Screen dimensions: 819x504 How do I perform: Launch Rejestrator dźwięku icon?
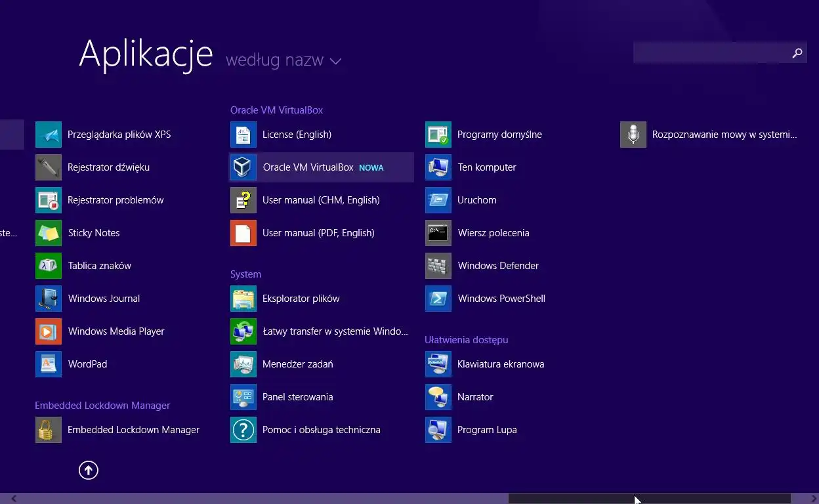coord(49,167)
